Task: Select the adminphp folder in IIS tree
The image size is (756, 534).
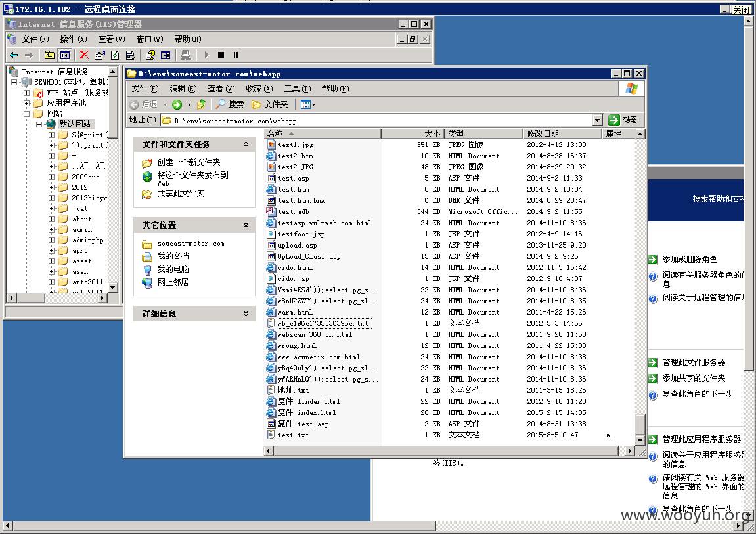Action: 88,240
